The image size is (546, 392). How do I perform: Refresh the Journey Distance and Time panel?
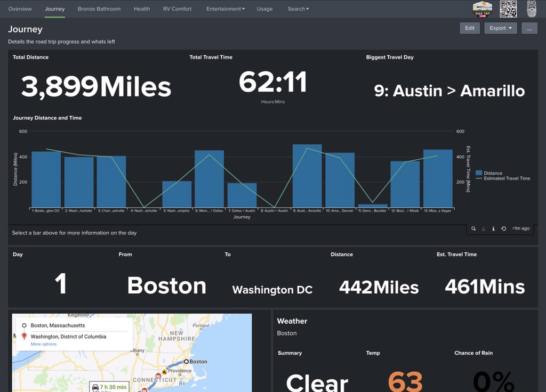[504, 228]
